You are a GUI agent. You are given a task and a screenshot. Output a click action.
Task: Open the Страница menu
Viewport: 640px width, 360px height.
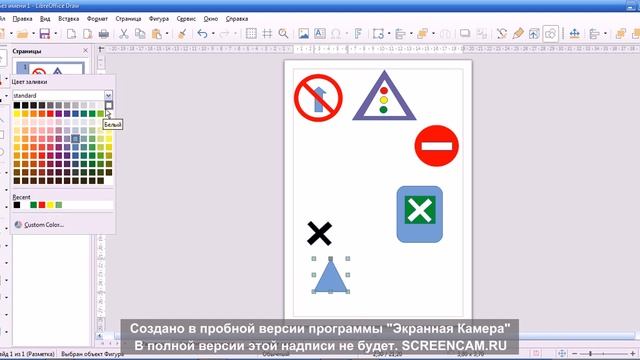point(128,19)
